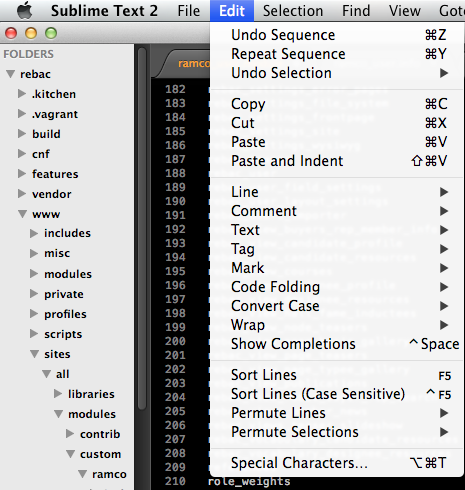Click the role_weights text on line 210
Viewport: 465px width, 490px height.
[249, 481]
